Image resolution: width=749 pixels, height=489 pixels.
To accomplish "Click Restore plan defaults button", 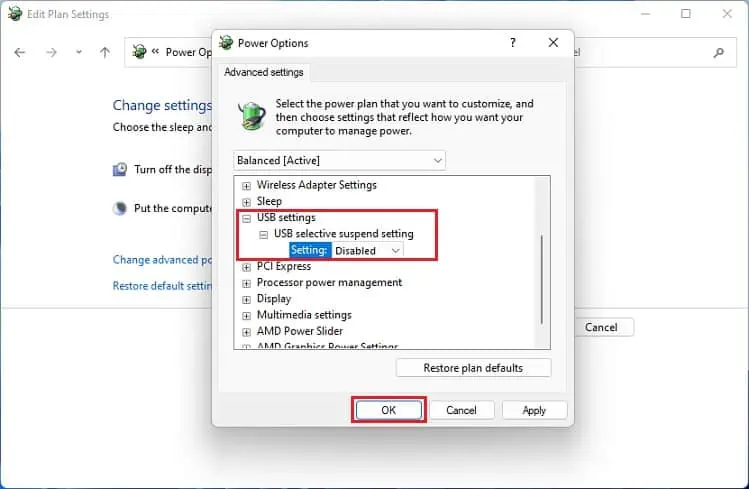I will (473, 368).
